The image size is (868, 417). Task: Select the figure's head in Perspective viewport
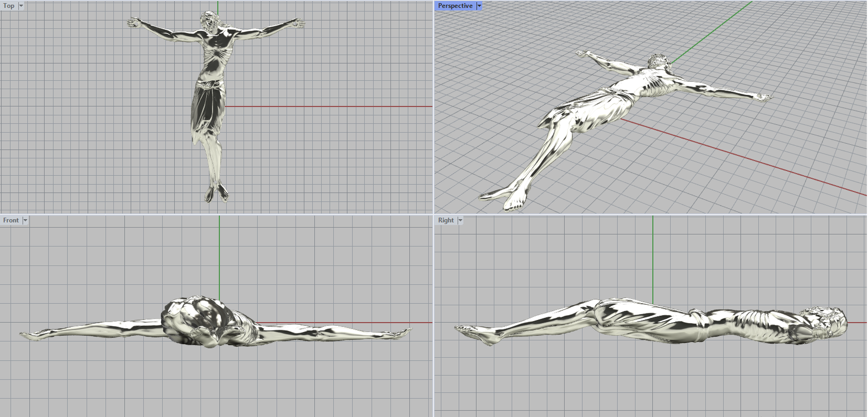(658, 61)
